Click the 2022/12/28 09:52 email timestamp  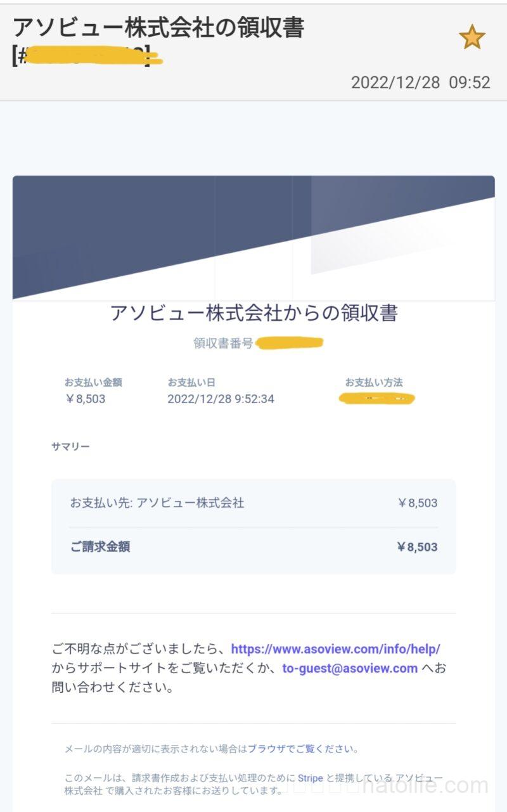tap(420, 82)
